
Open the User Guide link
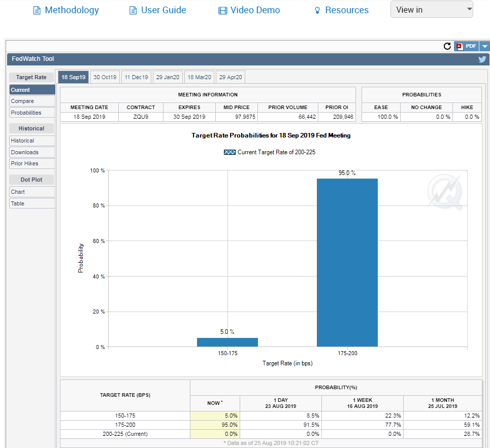click(164, 10)
